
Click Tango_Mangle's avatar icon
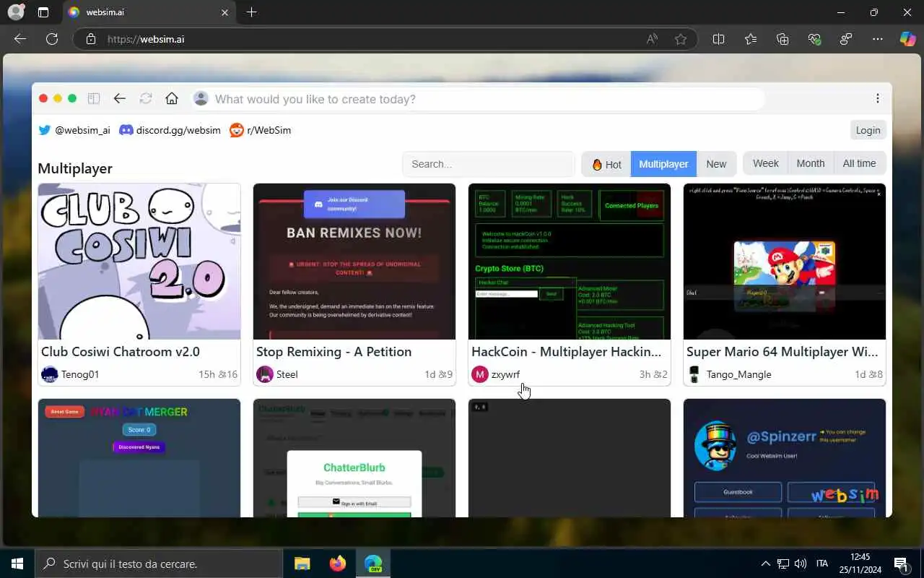tap(694, 374)
